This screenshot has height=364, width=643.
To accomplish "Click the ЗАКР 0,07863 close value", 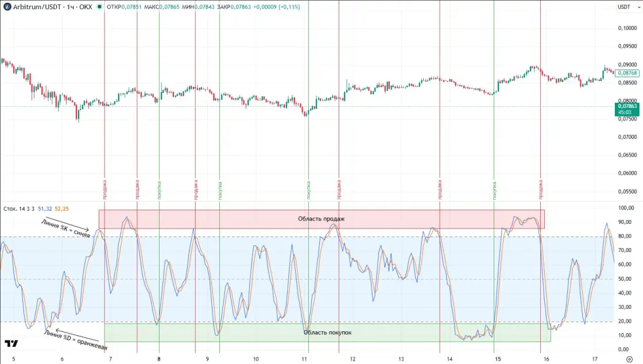I will [234, 7].
